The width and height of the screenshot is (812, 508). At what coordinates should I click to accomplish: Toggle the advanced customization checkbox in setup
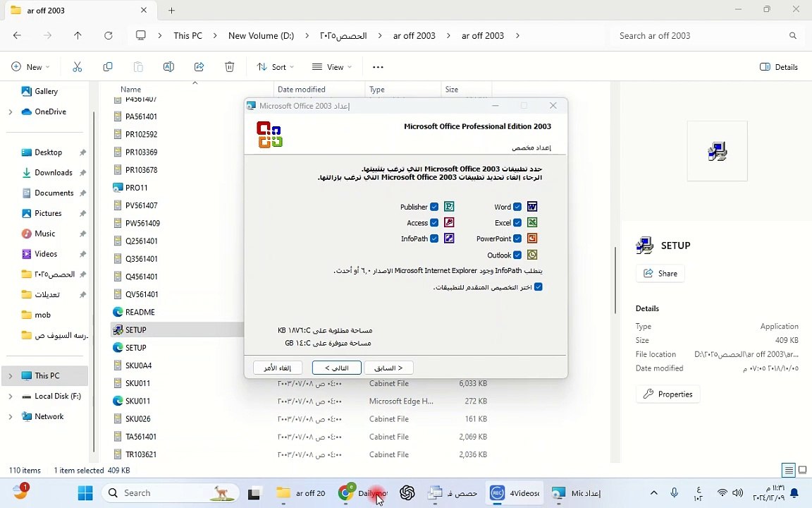539,287
